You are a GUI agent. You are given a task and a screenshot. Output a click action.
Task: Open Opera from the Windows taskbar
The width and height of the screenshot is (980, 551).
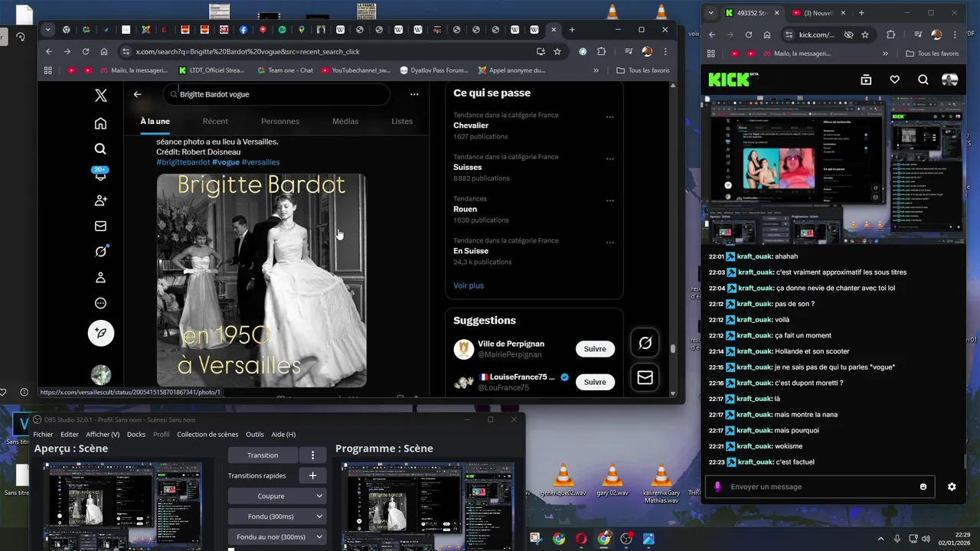(581, 539)
